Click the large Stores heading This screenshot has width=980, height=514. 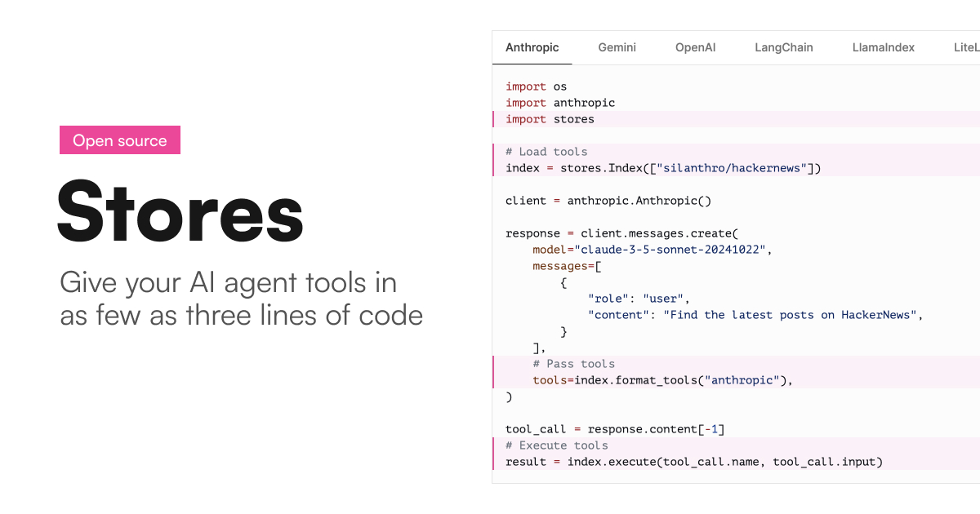point(180,212)
